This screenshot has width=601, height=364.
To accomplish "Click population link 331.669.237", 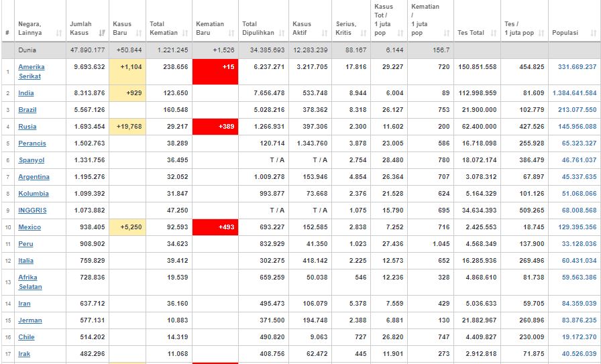I will [x=578, y=66].
